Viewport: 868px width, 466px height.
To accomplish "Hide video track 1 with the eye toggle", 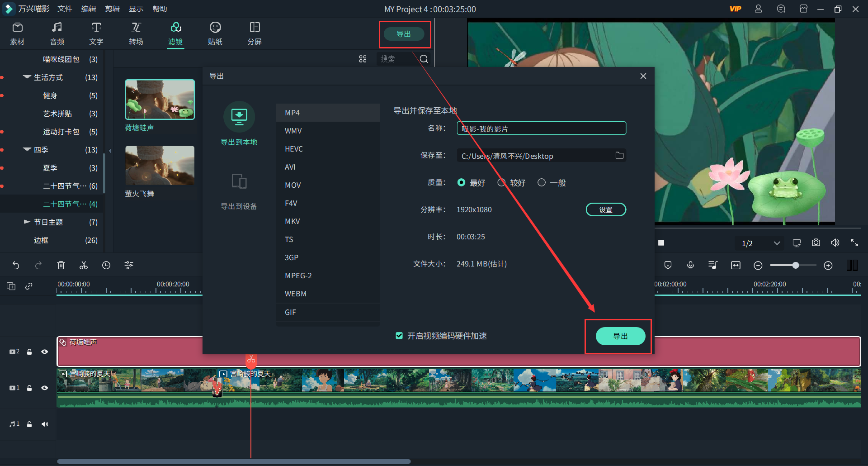I will (44, 388).
